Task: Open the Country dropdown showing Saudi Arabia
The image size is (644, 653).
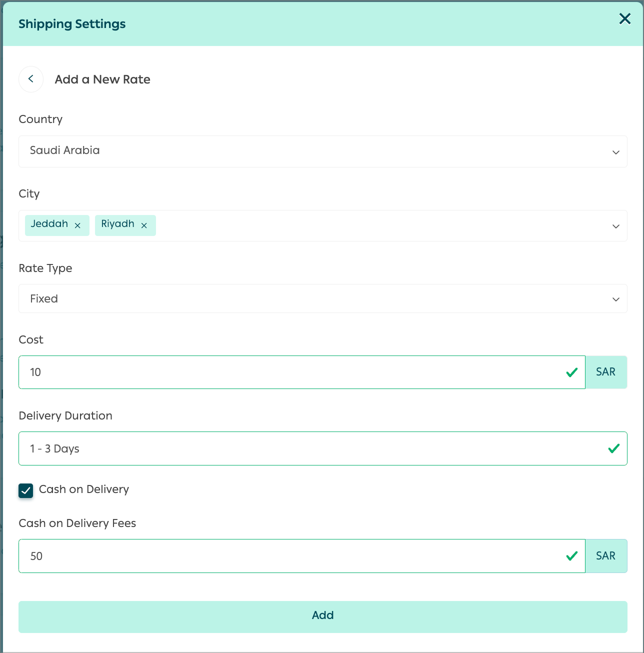Action: pos(323,151)
